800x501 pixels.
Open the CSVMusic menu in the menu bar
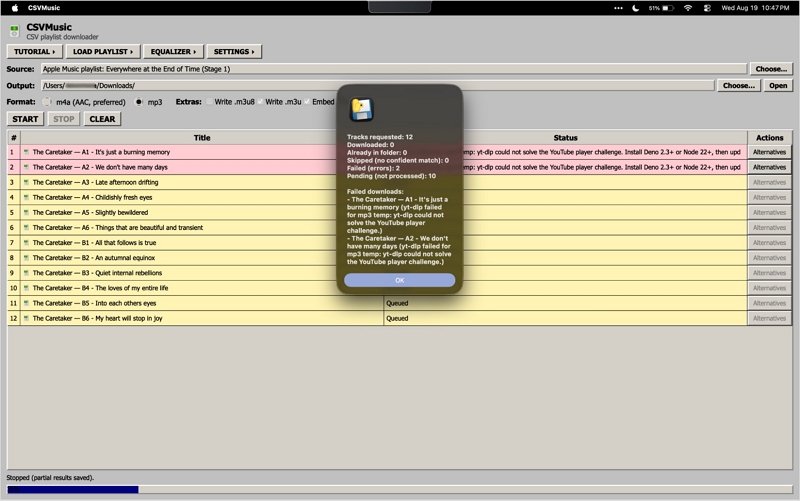44,8
